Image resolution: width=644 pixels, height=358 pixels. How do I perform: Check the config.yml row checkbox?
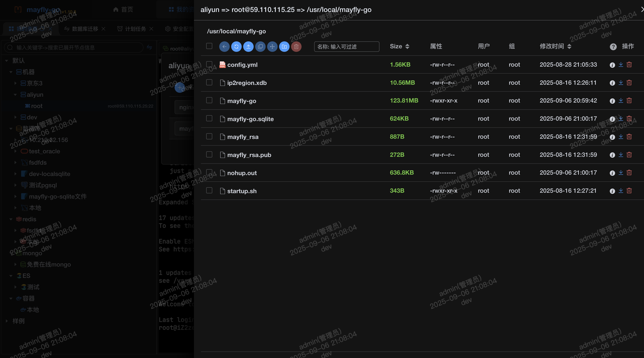click(209, 64)
